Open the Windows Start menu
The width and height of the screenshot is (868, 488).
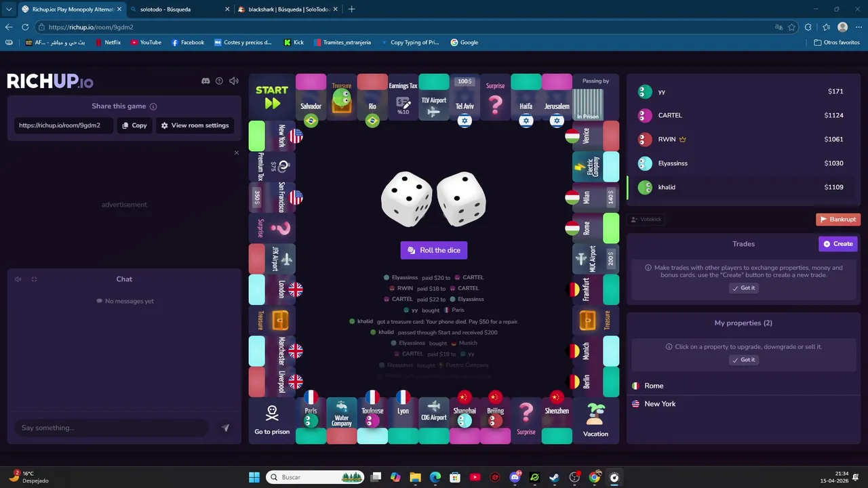pyautogui.click(x=254, y=477)
